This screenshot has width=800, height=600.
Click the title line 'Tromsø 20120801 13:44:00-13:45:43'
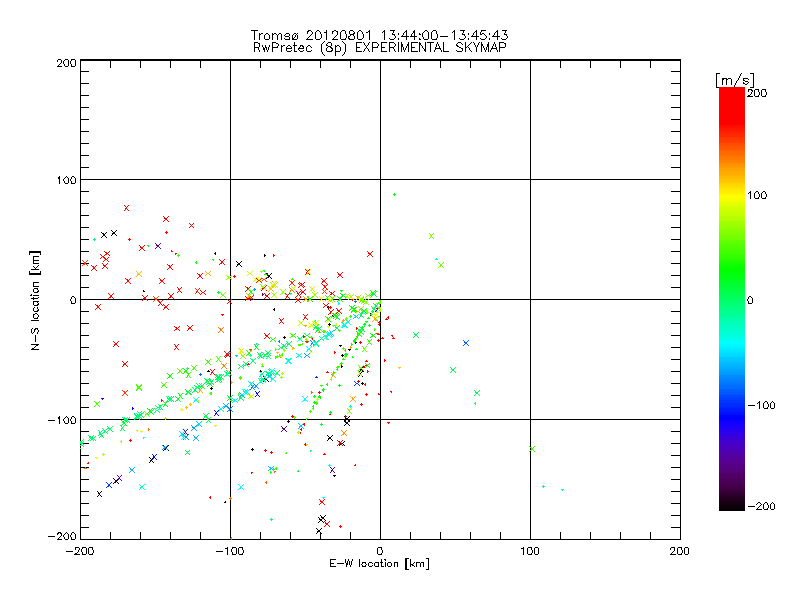click(379, 35)
